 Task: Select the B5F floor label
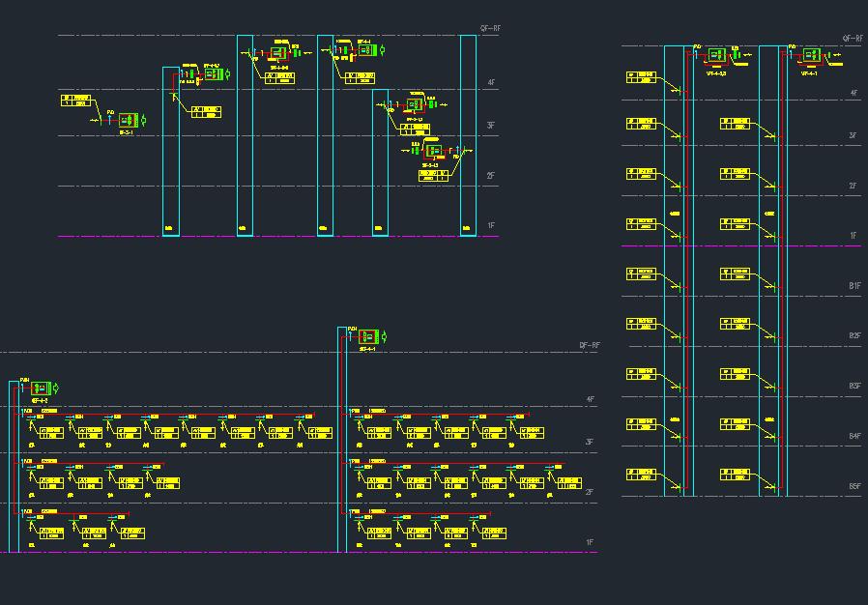[x=854, y=486]
